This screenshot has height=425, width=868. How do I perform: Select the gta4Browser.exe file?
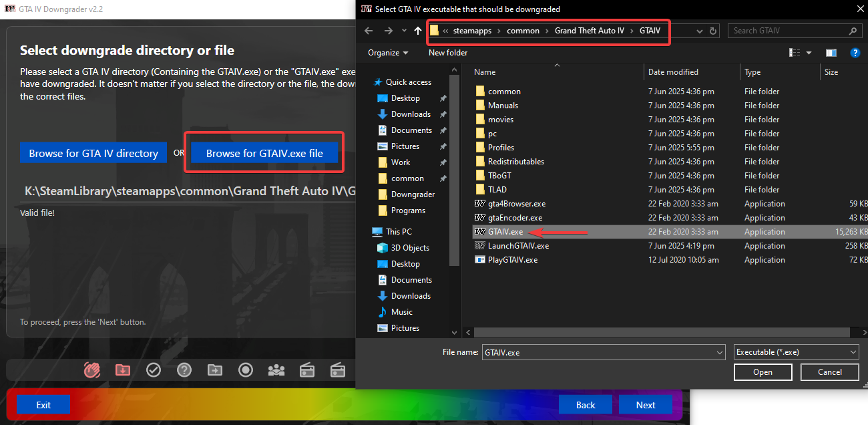(517, 204)
